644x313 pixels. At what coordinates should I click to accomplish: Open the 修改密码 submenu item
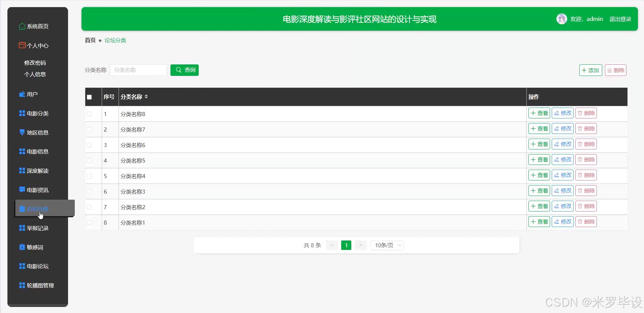[x=35, y=63]
